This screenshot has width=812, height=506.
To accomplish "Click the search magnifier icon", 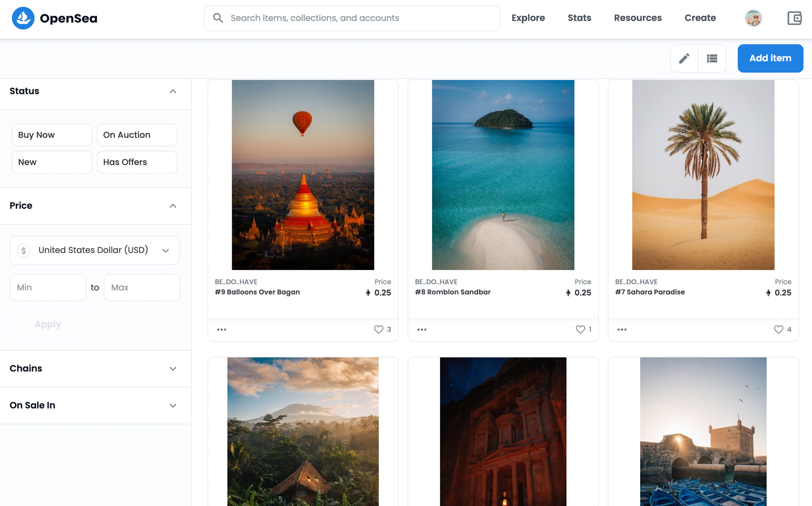I will 218,18.
